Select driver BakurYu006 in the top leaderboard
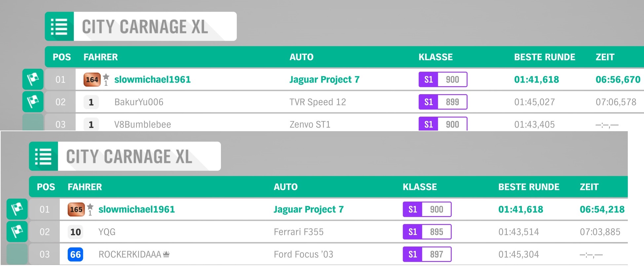Viewport: 644px width, 267px height. 139,102
